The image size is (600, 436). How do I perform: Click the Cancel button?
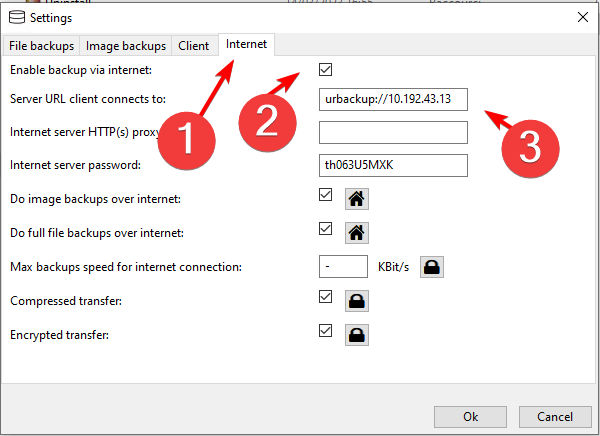click(x=555, y=416)
